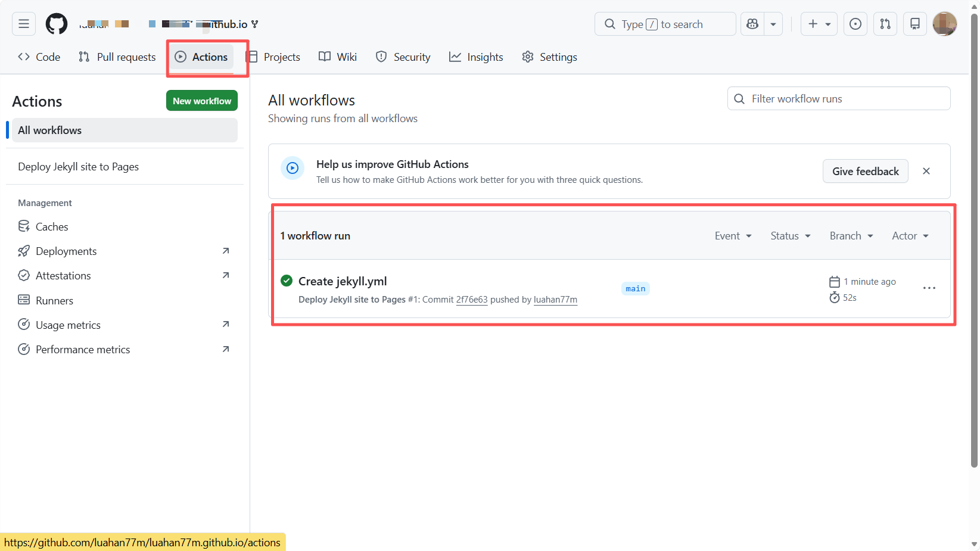Expand the Event filter dropdown
This screenshot has width=980, height=551.
(733, 236)
